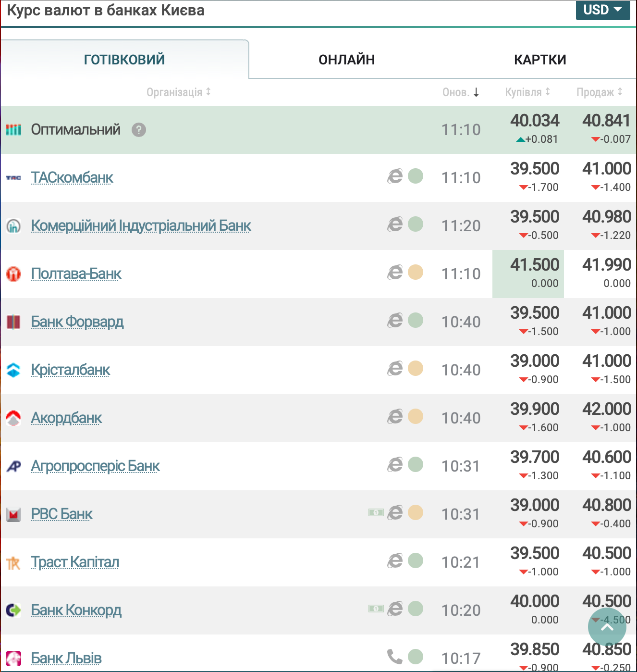The image size is (637, 672).
Task: Click the Акордбанк red logo icon
Action: 13,418
